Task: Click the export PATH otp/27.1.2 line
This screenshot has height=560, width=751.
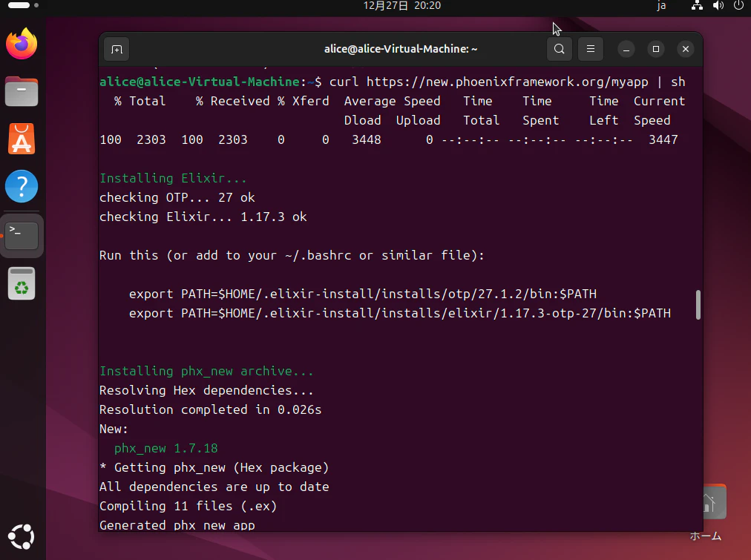Action: tap(363, 294)
